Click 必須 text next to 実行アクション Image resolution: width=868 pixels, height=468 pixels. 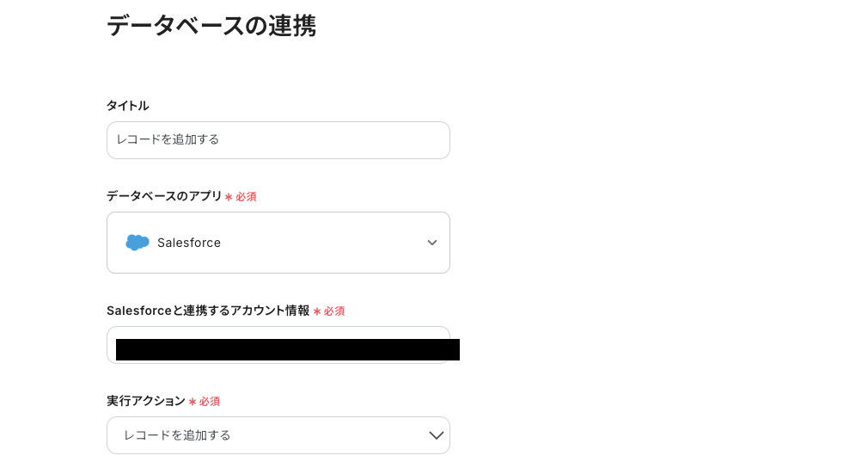click(x=210, y=401)
